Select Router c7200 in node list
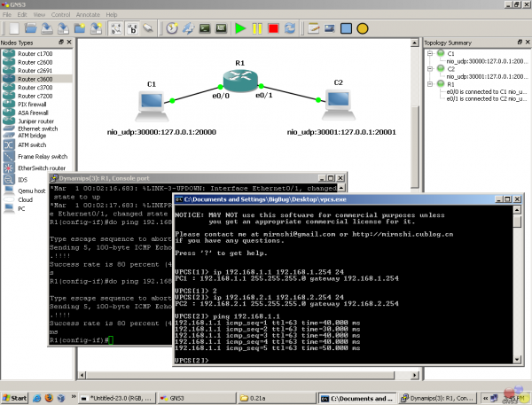 [35, 94]
